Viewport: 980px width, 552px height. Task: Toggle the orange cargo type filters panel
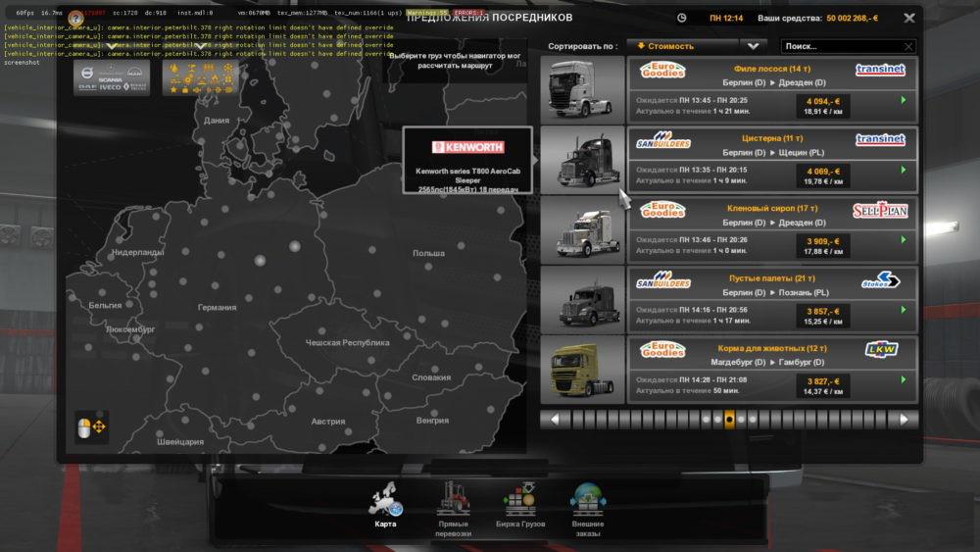[x=200, y=78]
